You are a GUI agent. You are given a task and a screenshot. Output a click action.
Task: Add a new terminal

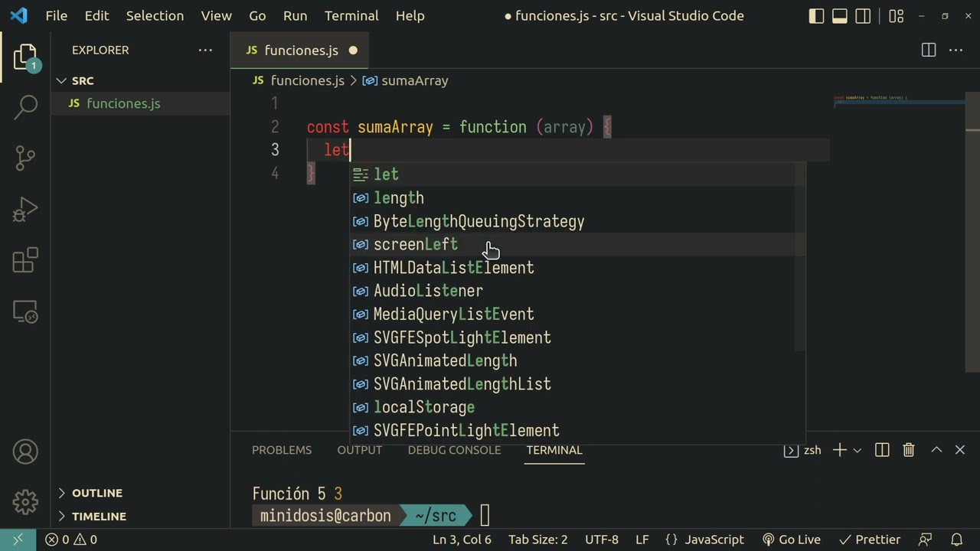[839, 450]
